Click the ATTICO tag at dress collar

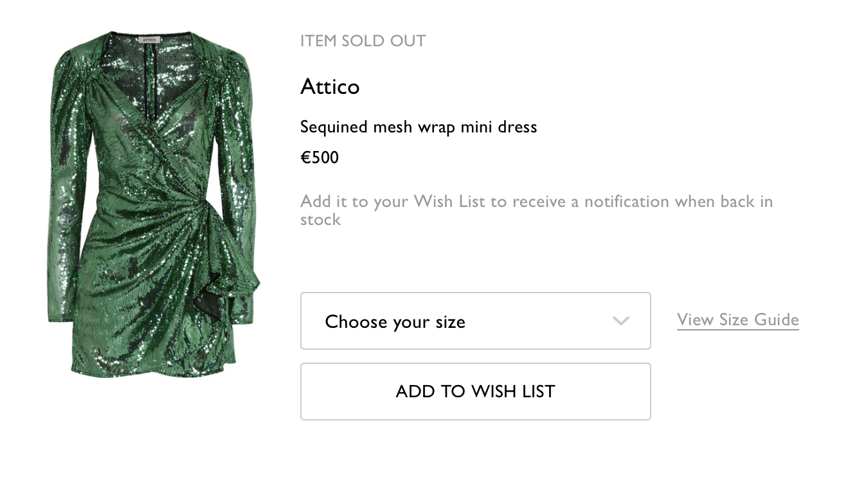coord(149,40)
